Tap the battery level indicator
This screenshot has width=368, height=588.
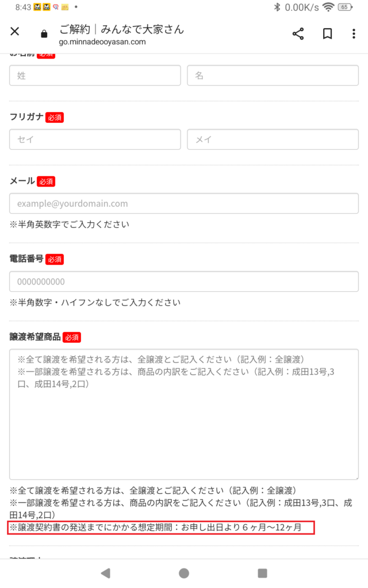click(x=345, y=7)
